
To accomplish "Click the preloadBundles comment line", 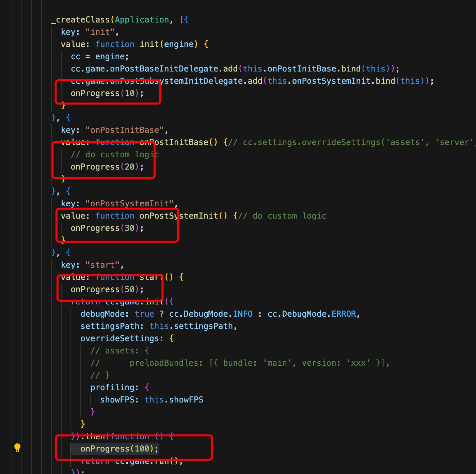I will [240, 363].
